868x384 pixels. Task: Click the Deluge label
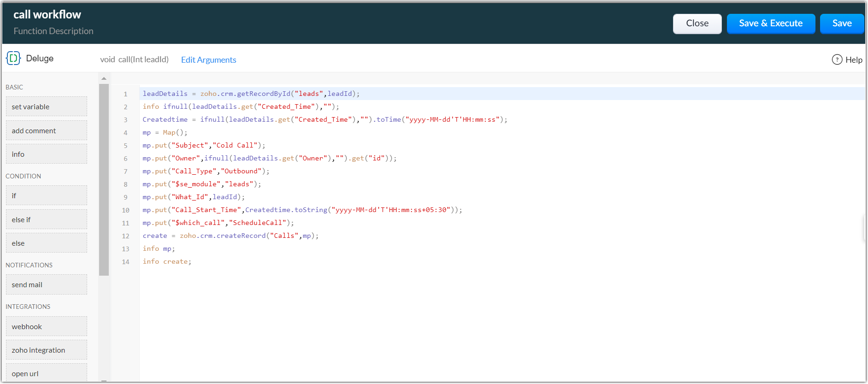pyautogui.click(x=40, y=59)
